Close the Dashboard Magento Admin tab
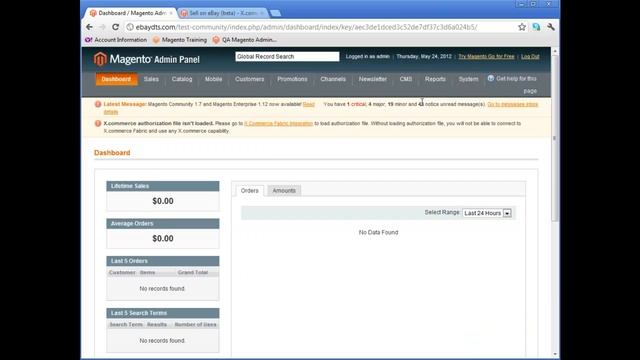Image resolution: width=640 pixels, height=360 pixels. 171,13
